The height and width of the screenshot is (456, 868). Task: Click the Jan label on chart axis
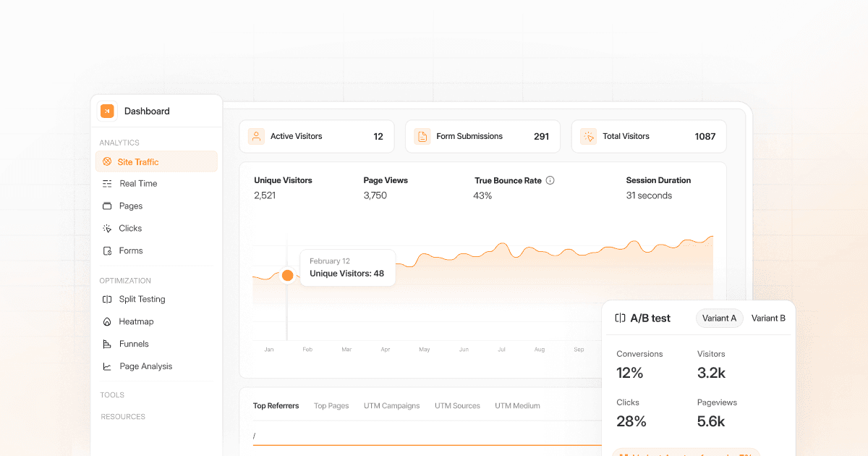pos(269,350)
